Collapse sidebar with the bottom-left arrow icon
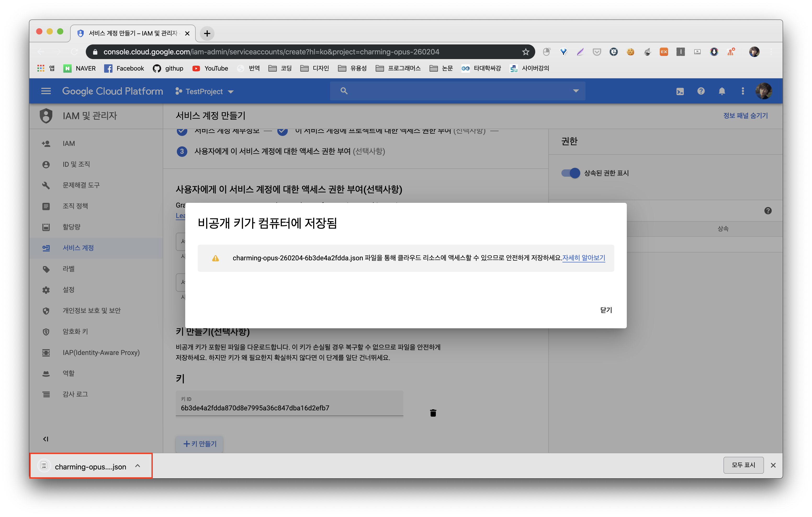 coord(46,439)
